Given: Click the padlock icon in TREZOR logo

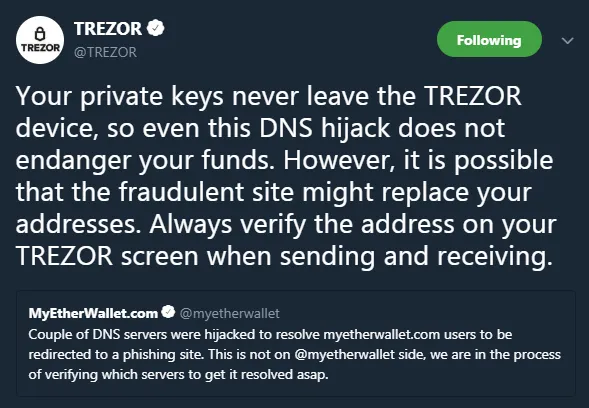Looking at the screenshot, I should (x=39, y=34).
